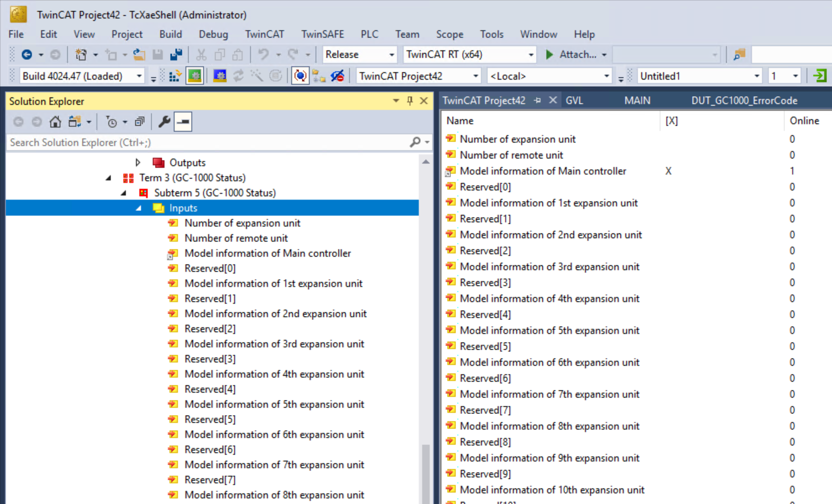Collapse the Inputs tree node
This screenshot has height=504, width=832.
click(x=138, y=208)
